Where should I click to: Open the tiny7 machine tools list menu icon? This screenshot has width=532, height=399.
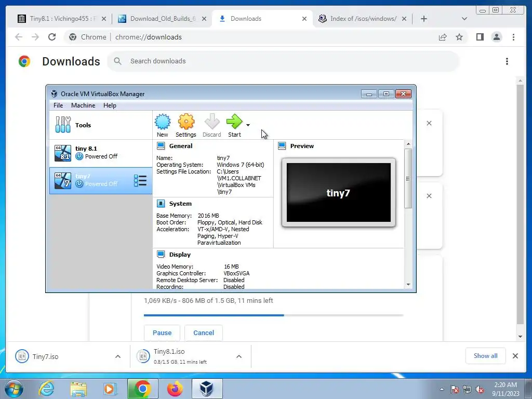pyautogui.click(x=140, y=180)
